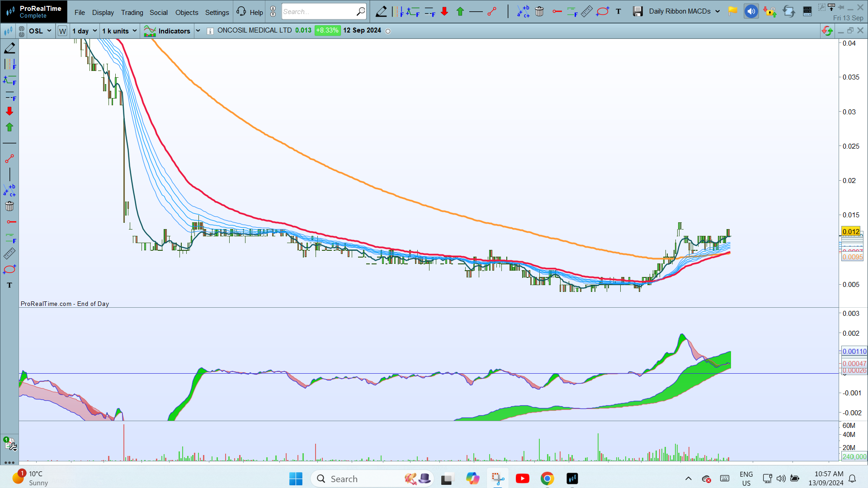Screen dimensions: 868x488
Task: Toggle the Fibonacci horizontal levels tool in top toolbar
Action: coord(430,11)
